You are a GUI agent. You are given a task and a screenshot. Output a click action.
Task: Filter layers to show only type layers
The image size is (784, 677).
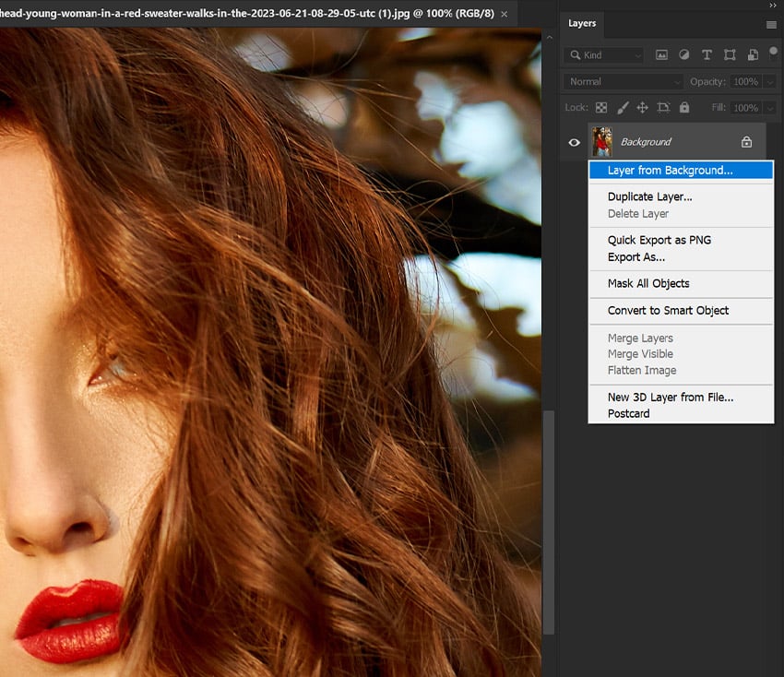click(707, 54)
